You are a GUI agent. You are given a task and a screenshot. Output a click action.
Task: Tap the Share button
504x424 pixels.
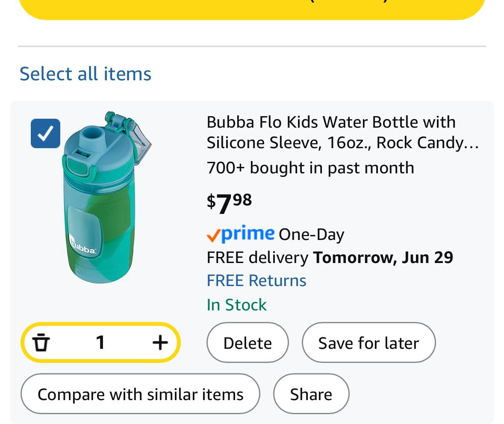[x=311, y=394]
